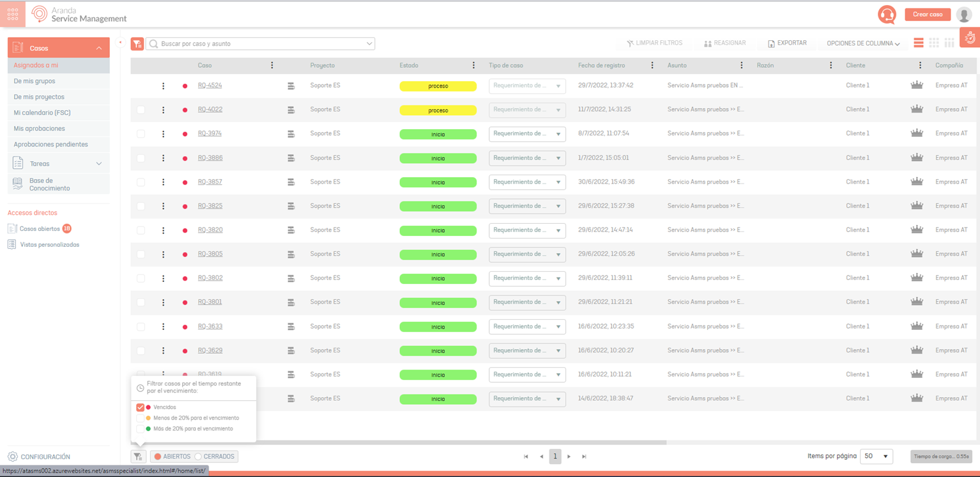Open case link RQ-3857
980x477 pixels.
point(210,182)
